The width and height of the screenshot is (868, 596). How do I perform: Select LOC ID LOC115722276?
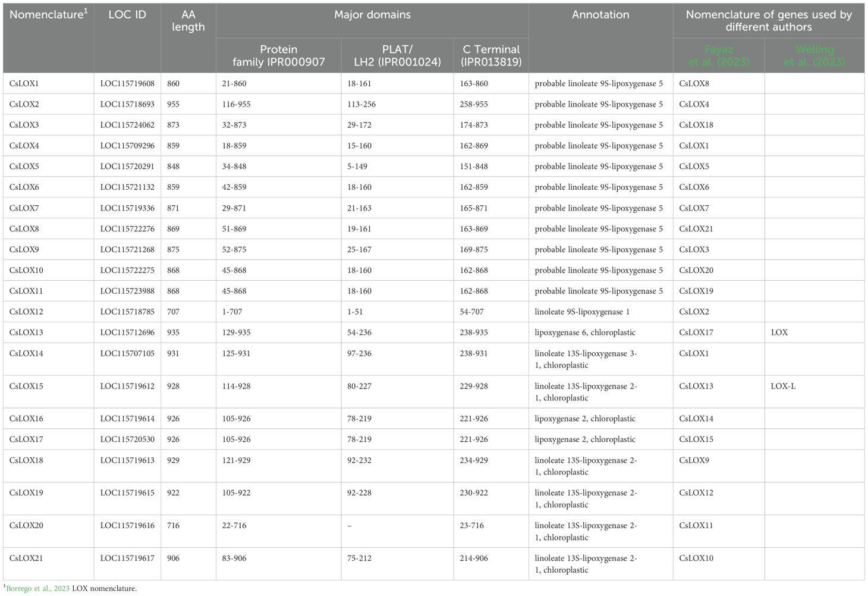click(127, 230)
